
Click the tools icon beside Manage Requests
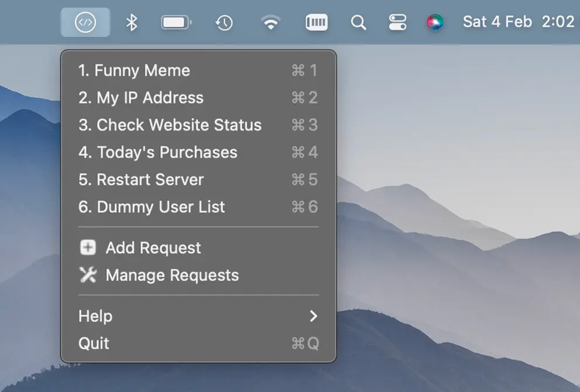(87, 275)
